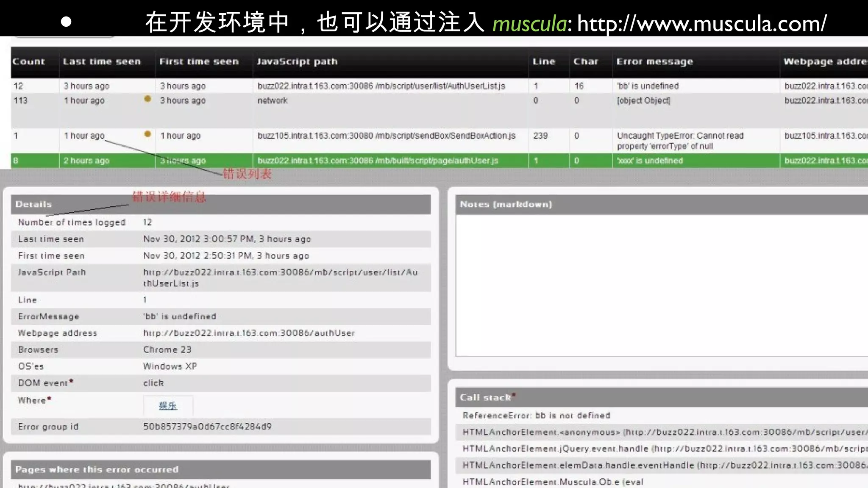Click orange dot in network error row
The image size is (868, 488).
pyautogui.click(x=147, y=99)
